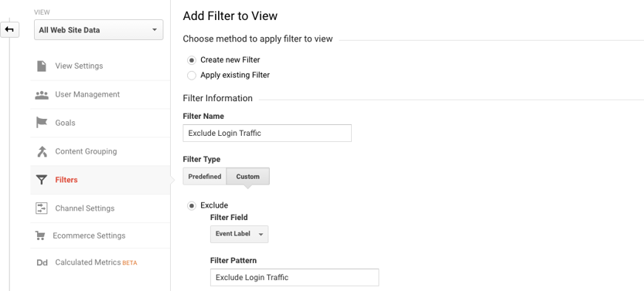Click the Ecommerce Settings cart icon
This screenshot has width=644, height=291.
pyautogui.click(x=40, y=235)
